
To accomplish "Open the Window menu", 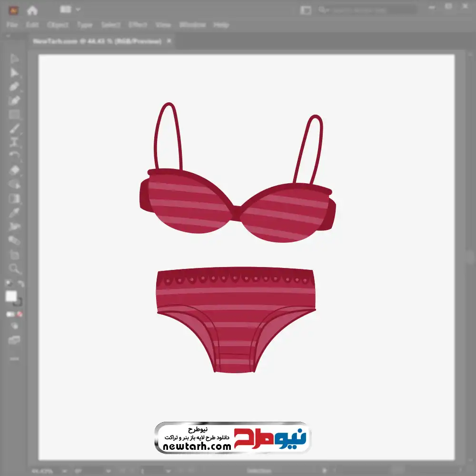I will pos(192,25).
